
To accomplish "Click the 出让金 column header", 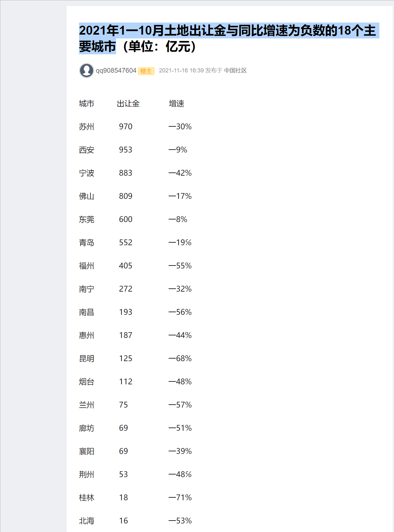I will pyautogui.click(x=128, y=104).
